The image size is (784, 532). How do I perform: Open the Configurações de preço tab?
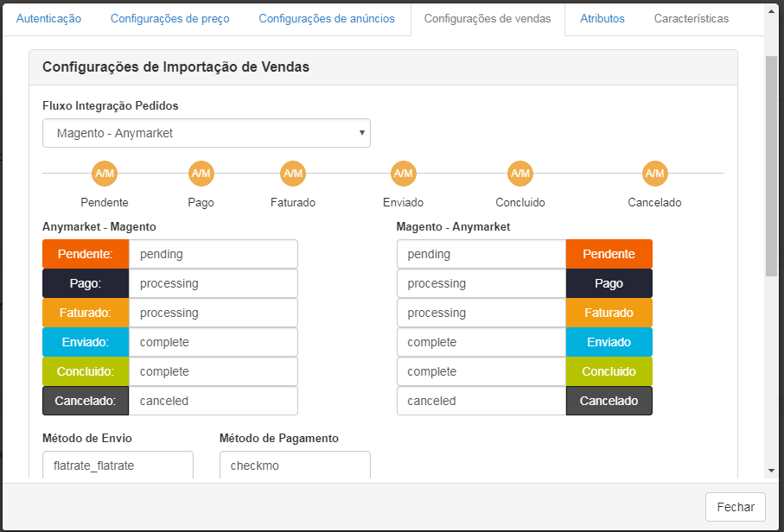pos(170,18)
